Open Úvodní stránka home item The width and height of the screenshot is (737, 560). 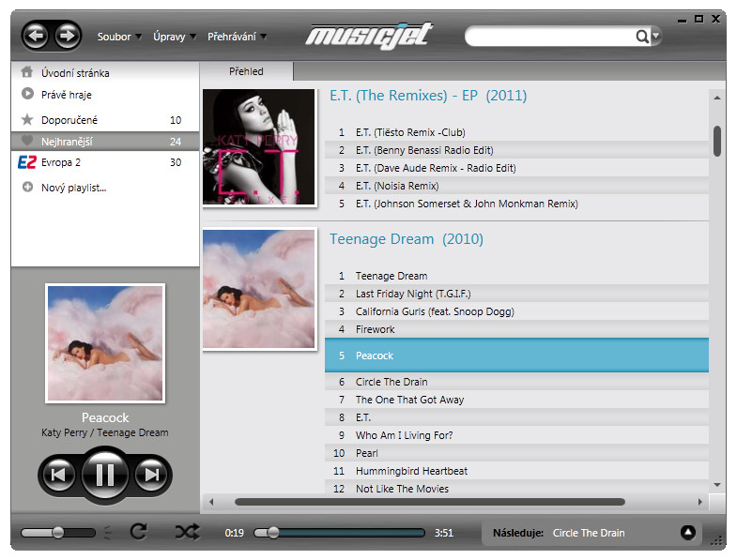(x=105, y=73)
